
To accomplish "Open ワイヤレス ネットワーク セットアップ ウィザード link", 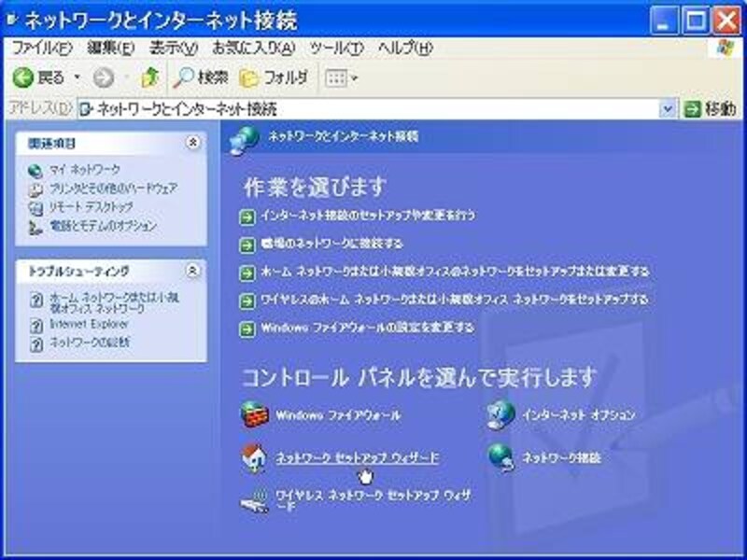I will 373,500.
